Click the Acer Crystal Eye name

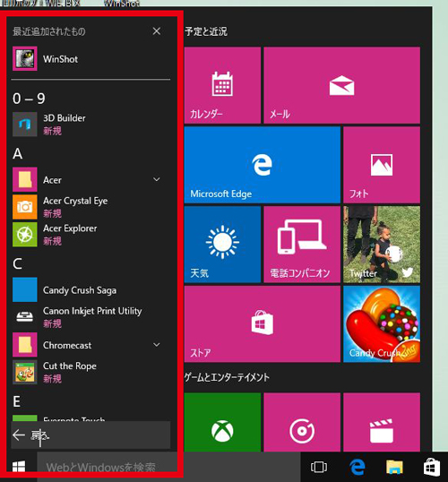click(x=75, y=201)
